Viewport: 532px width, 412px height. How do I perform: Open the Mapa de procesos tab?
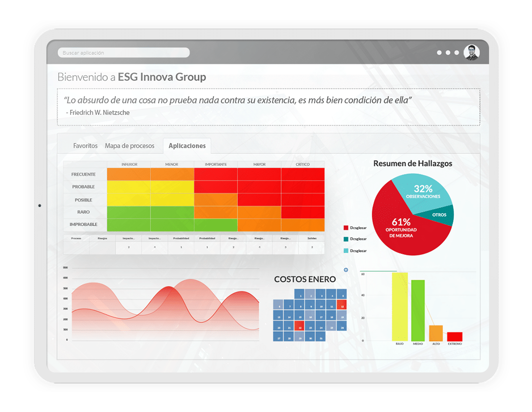pyautogui.click(x=130, y=145)
